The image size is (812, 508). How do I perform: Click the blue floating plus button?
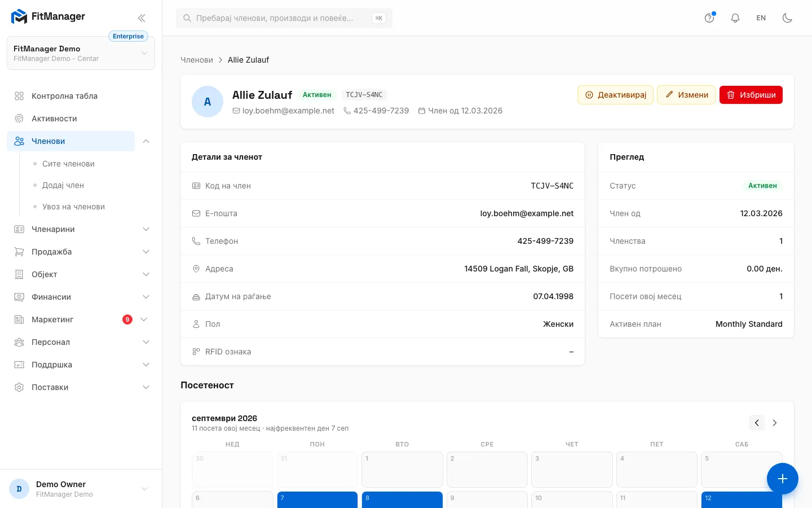click(783, 479)
